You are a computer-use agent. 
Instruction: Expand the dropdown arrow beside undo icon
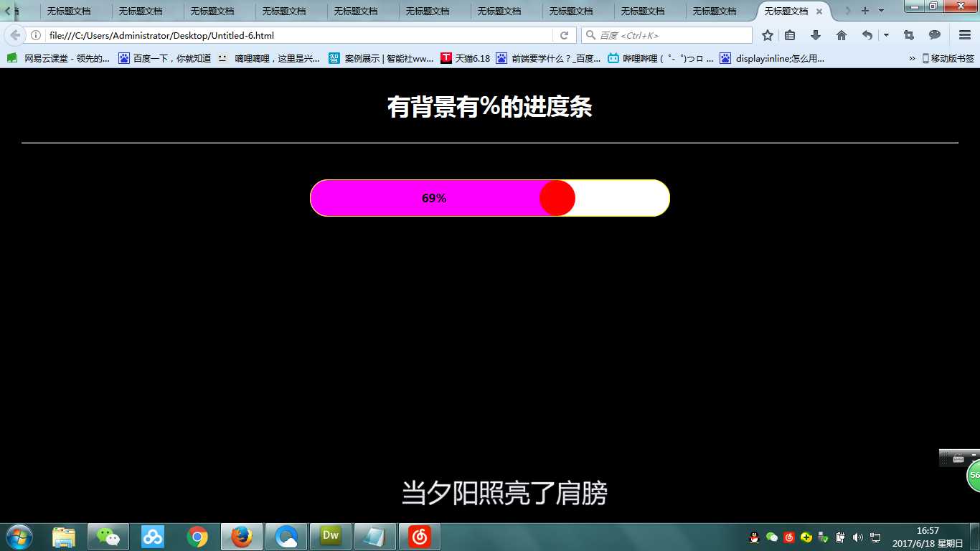886,35
